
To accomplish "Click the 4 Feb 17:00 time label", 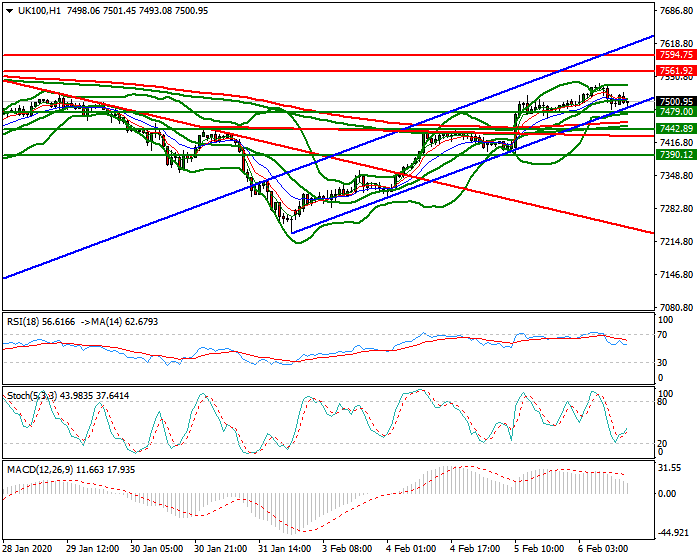I will click(475, 548).
